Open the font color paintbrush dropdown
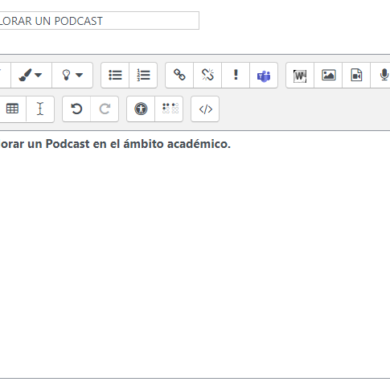 pos(31,75)
